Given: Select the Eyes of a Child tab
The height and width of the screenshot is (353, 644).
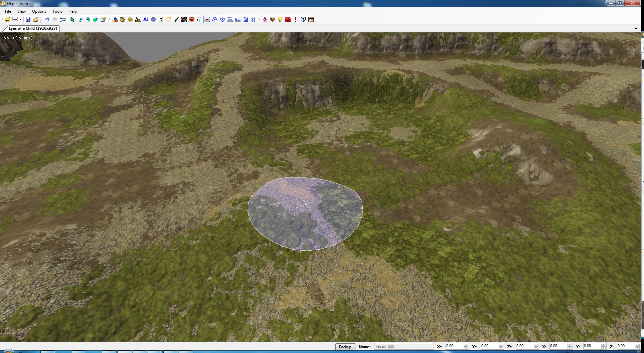Looking at the screenshot, I should 32,28.
